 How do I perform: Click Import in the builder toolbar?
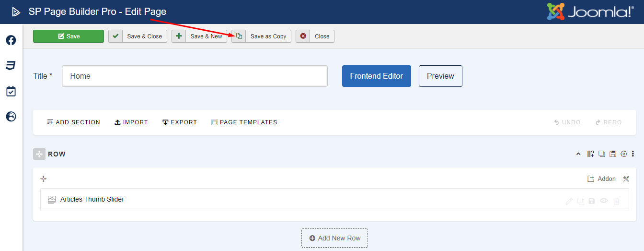pos(131,122)
